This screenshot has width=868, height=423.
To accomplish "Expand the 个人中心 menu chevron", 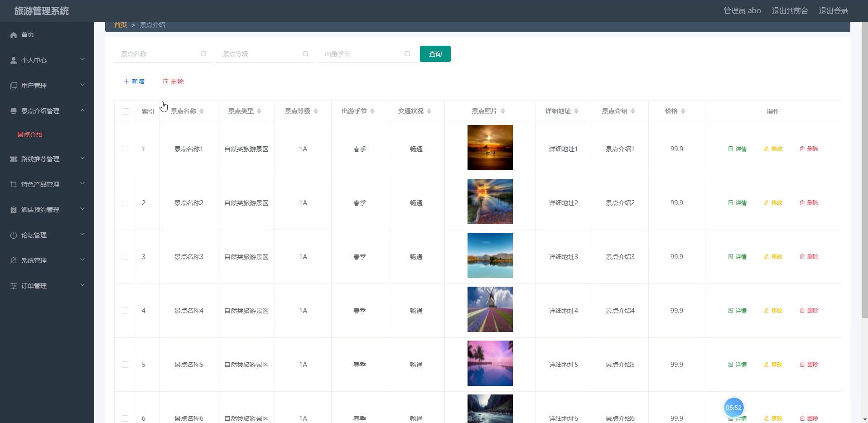I will [x=82, y=59].
